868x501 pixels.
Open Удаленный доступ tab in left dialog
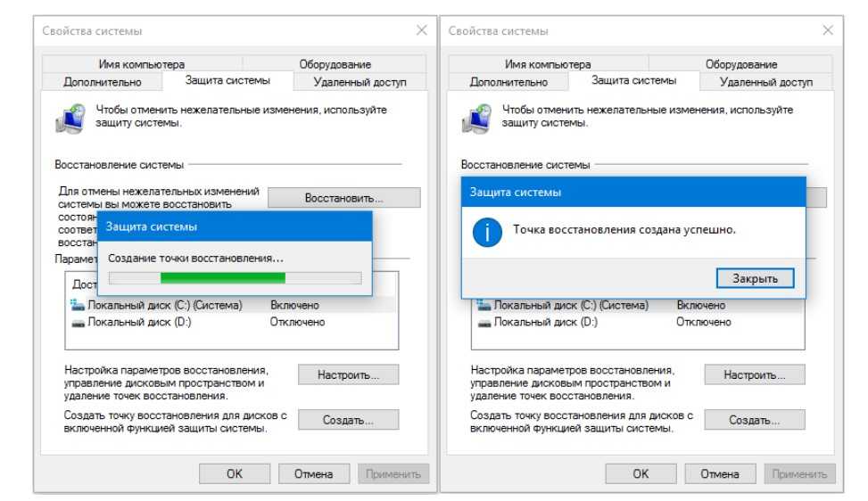[360, 82]
